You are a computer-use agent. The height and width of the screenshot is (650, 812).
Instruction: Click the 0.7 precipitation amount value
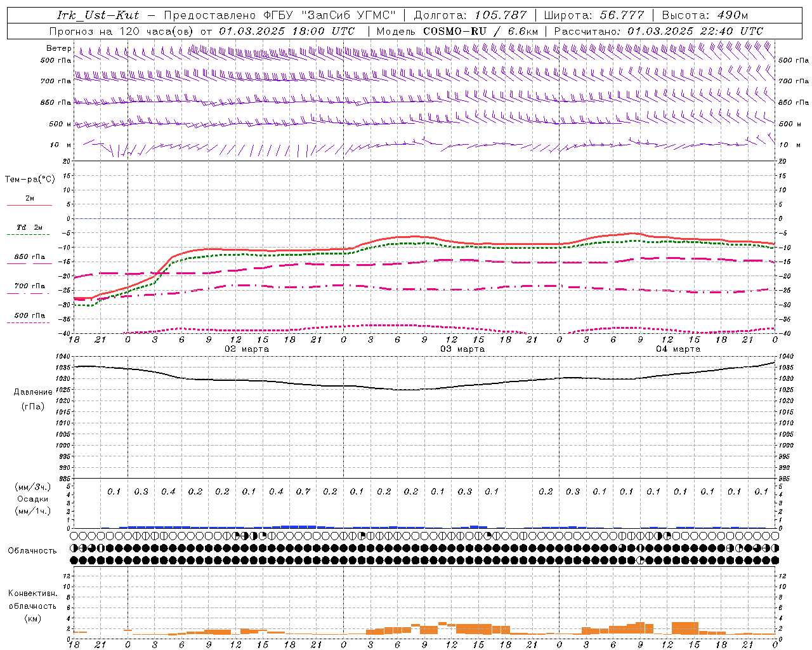(303, 491)
